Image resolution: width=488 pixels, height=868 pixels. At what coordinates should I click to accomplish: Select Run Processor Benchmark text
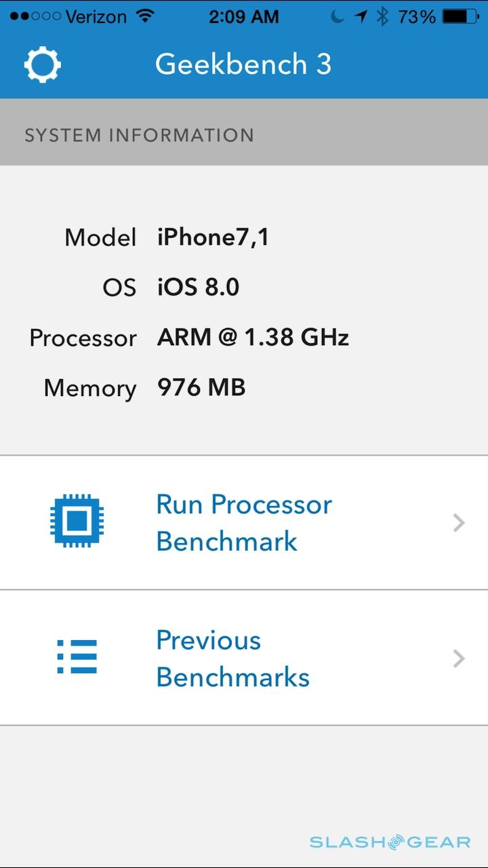point(244,522)
